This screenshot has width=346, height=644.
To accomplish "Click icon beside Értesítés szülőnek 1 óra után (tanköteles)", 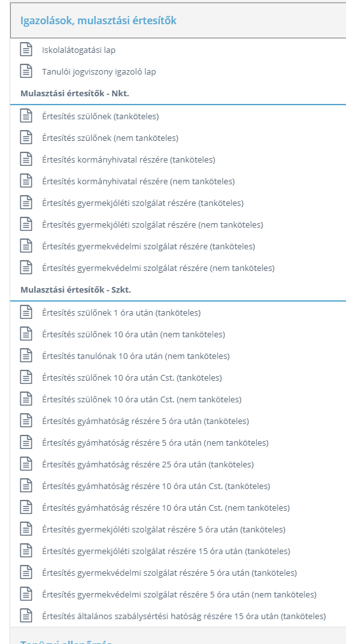I will 26,312.
